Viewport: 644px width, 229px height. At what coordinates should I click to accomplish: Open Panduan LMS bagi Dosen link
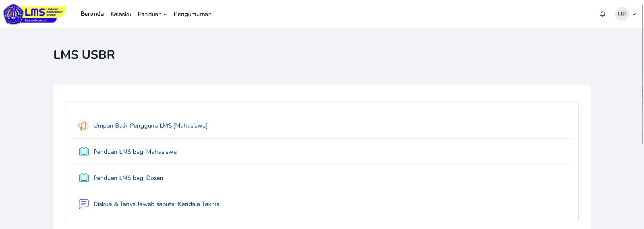(x=128, y=178)
